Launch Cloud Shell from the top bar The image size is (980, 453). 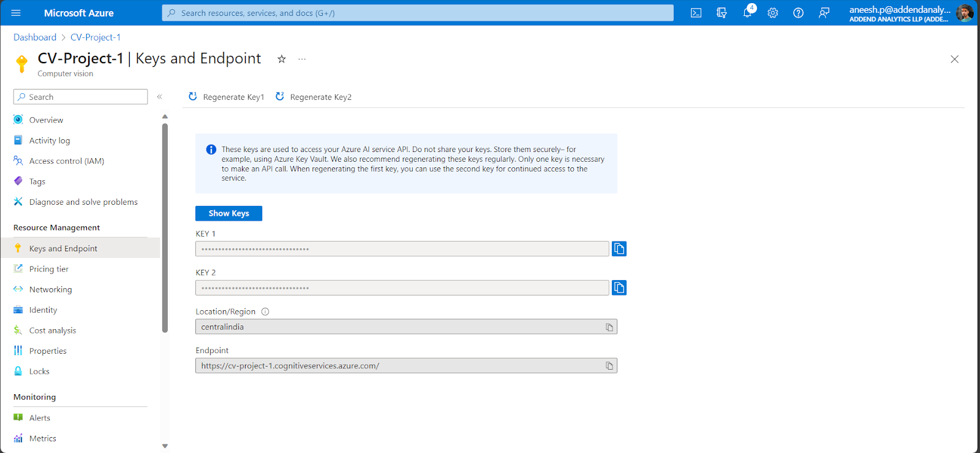click(x=696, y=13)
